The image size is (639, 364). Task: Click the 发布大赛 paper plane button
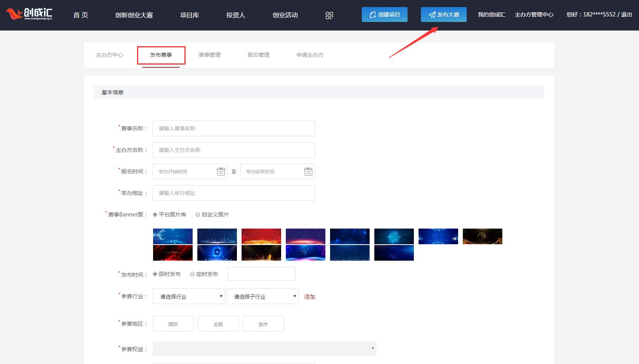coord(444,14)
